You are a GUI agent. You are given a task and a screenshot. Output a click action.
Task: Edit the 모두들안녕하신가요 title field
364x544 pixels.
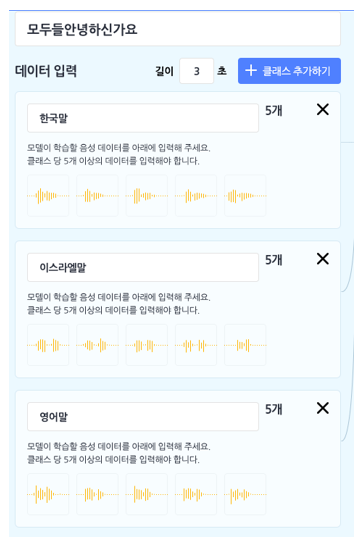click(178, 29)
